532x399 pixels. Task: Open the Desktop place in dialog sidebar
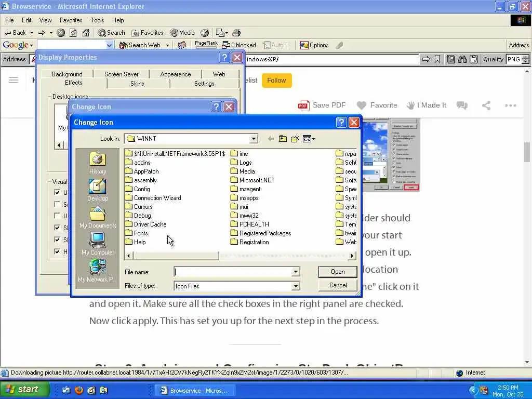point(98,190)
